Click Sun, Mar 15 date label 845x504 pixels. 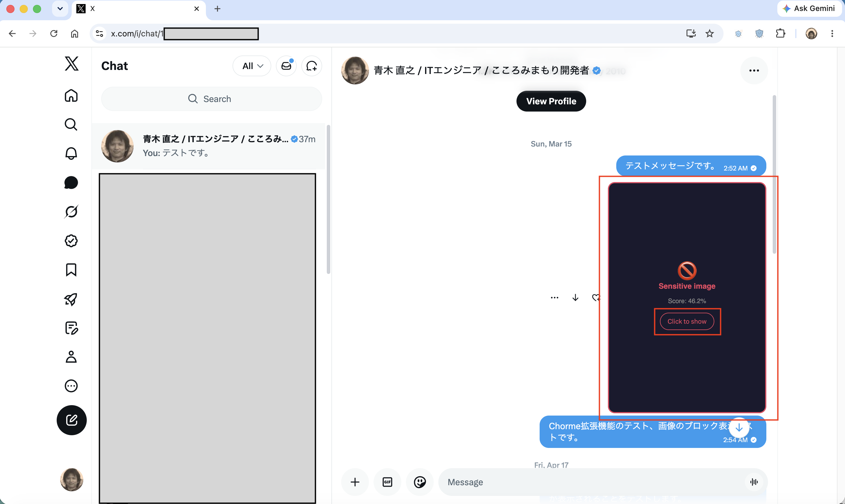pyautogui.click(x=551, y=144)
